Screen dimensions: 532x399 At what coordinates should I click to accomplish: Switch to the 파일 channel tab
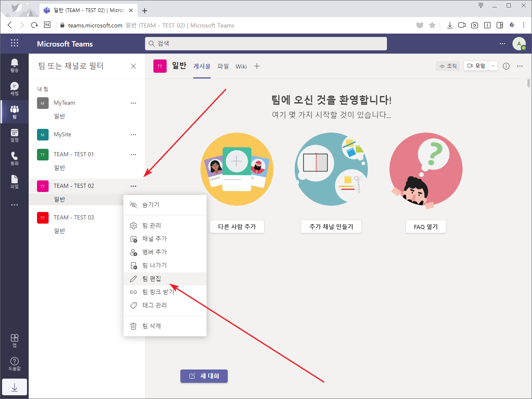coord(223,66)
